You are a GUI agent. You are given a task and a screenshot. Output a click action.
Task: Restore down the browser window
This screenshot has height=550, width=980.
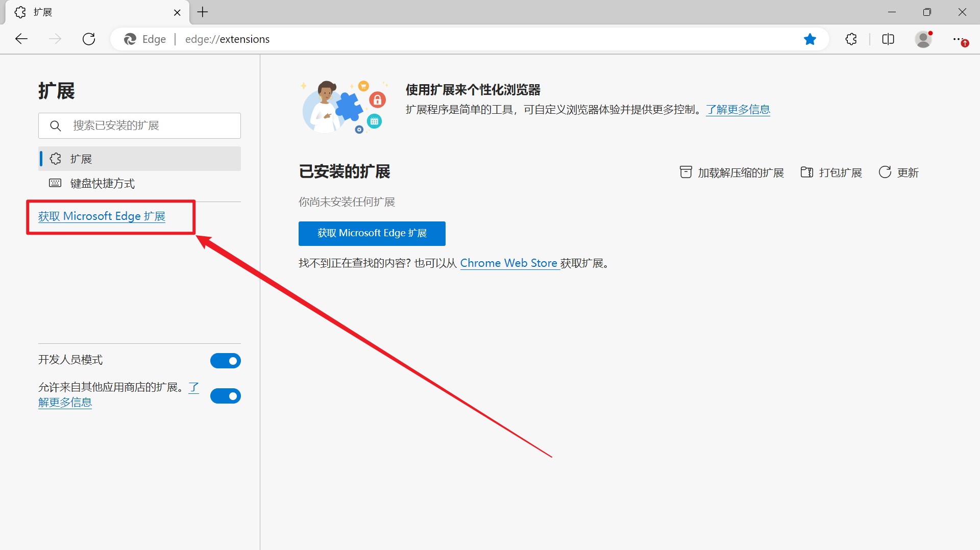click(x=927, y=12)
